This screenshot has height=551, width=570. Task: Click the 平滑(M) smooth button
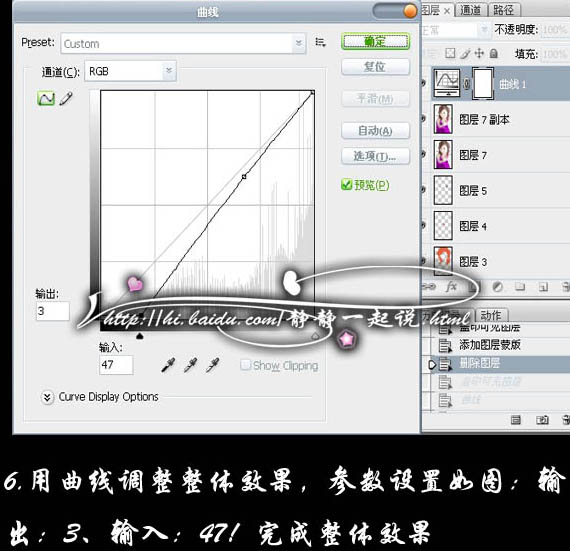point(376,98)
